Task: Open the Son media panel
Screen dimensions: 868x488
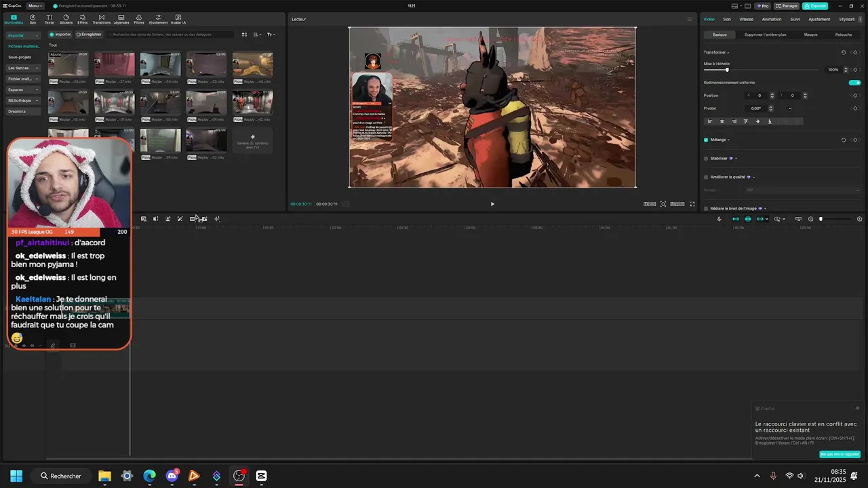Action: 33,19
